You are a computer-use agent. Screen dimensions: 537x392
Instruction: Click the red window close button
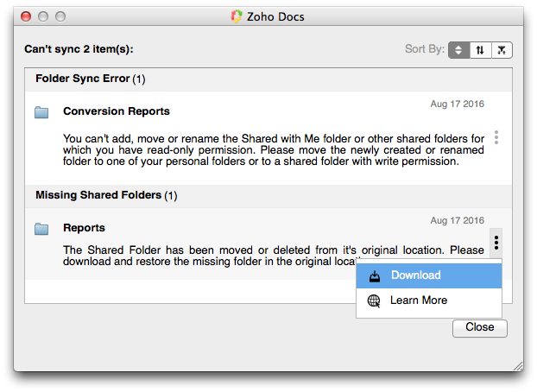pyautogui.click(x=27, y=16)
